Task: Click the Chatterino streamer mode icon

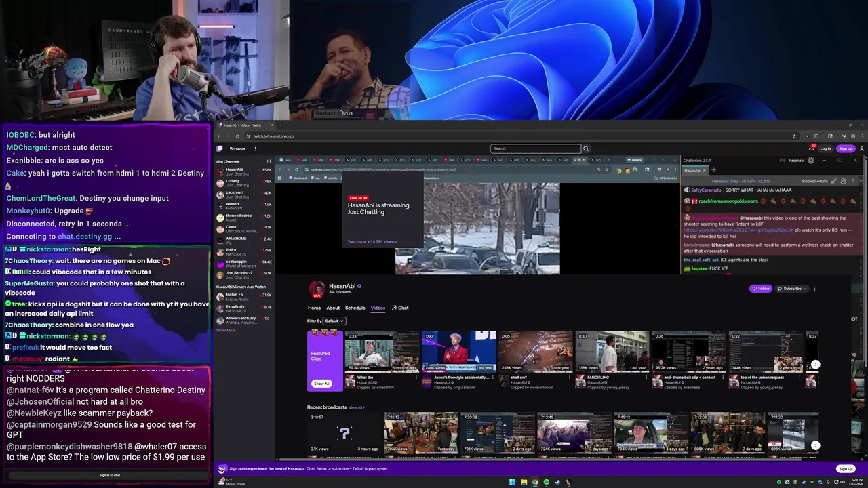Action: (x=783, y=161)
